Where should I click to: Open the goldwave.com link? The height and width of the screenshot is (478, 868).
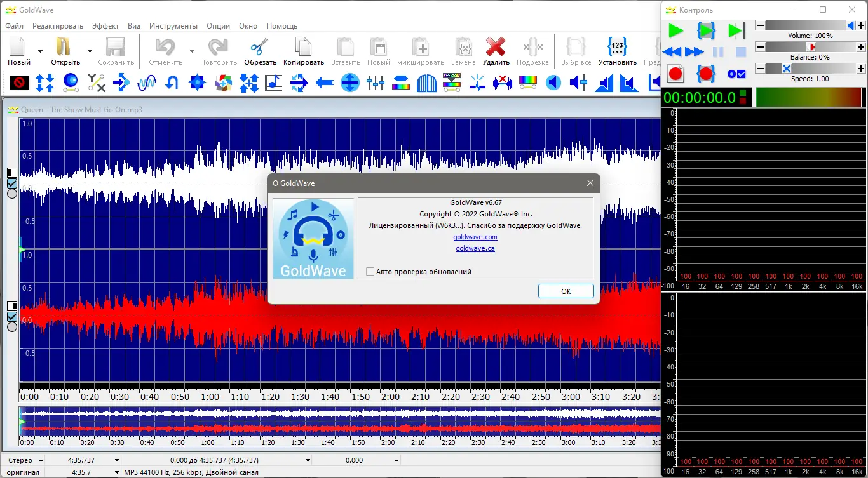(x=475, y=237)
